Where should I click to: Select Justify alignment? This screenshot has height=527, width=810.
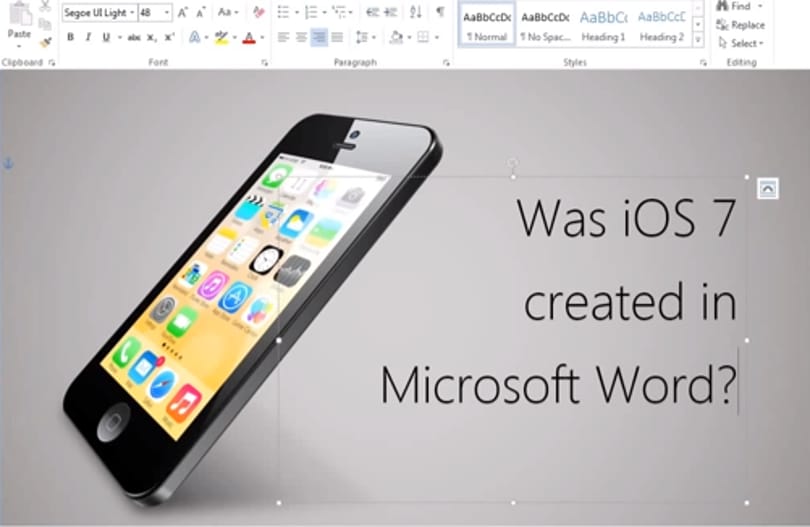click(x=337, y=37)
